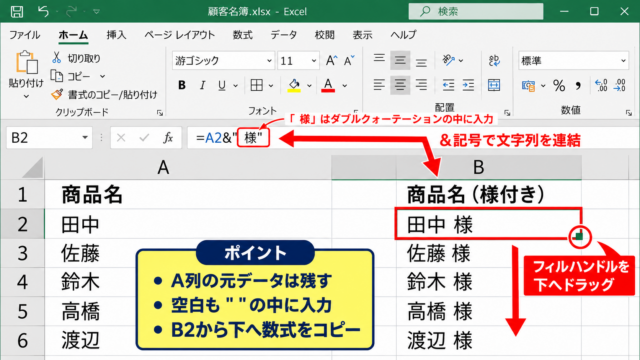This screenshot has height=360, width=640.
Task: Increase font size with large A icon
Action: [331, 61]
